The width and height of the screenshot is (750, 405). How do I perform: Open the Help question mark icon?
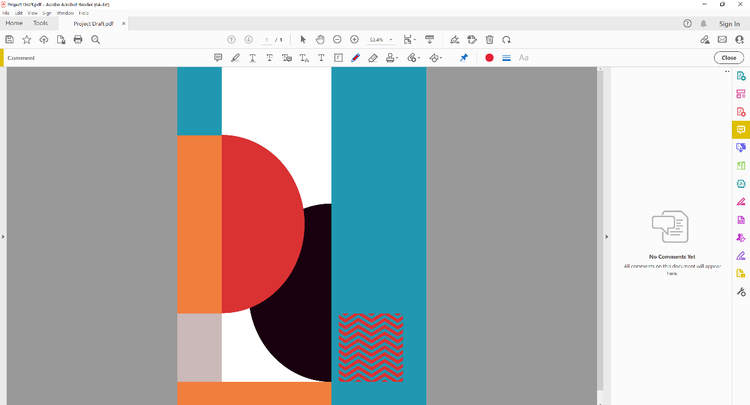pyautogui.click(x=687, y=23)
